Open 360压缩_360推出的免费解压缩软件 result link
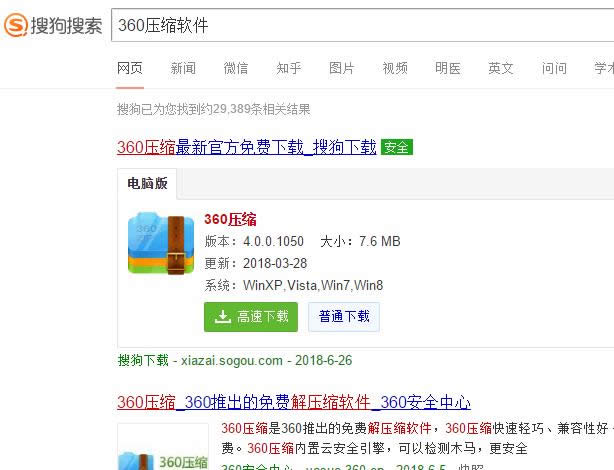Viewport: 614px width, 470px height. point(294,402)
